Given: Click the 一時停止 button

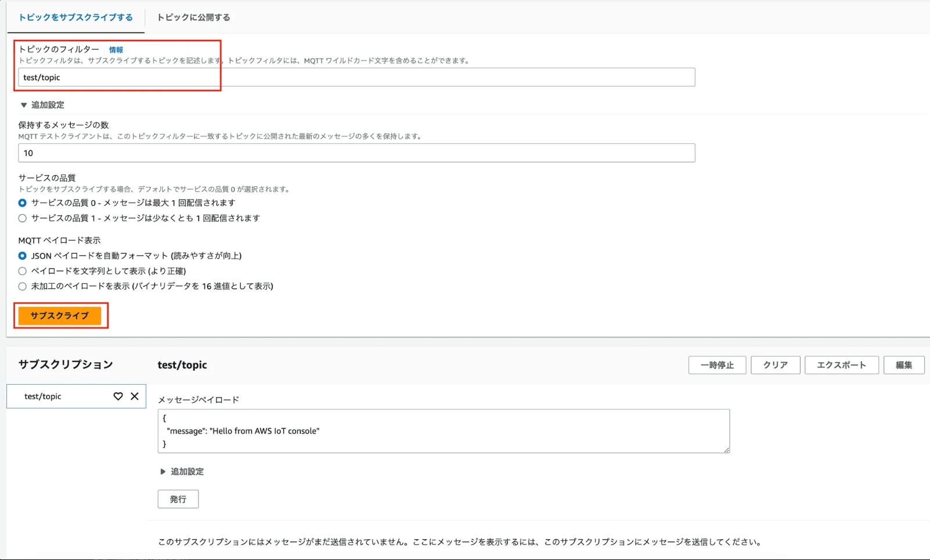Looking at the screenshot, I should (717, 365).
